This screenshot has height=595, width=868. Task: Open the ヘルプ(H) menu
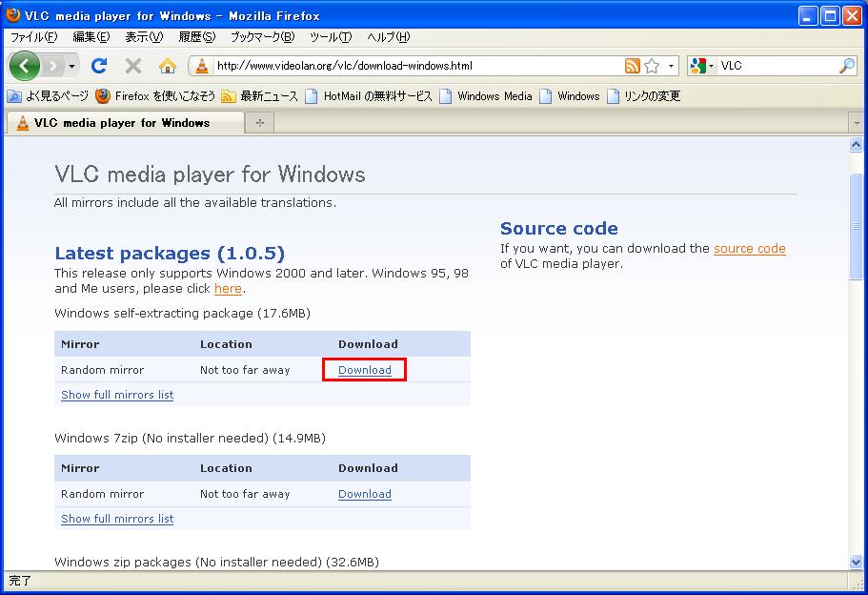(388, 37)
